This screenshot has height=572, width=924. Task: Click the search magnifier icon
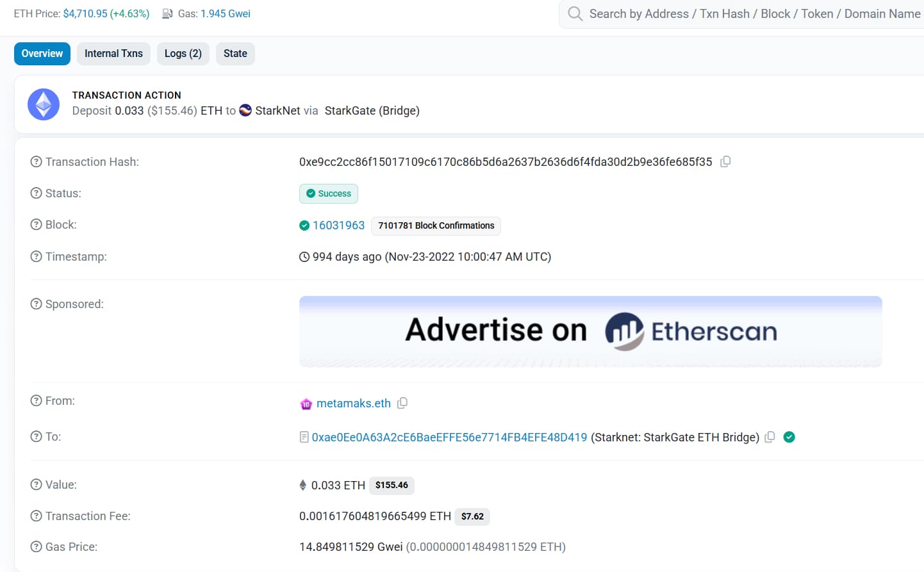(575, 13)
